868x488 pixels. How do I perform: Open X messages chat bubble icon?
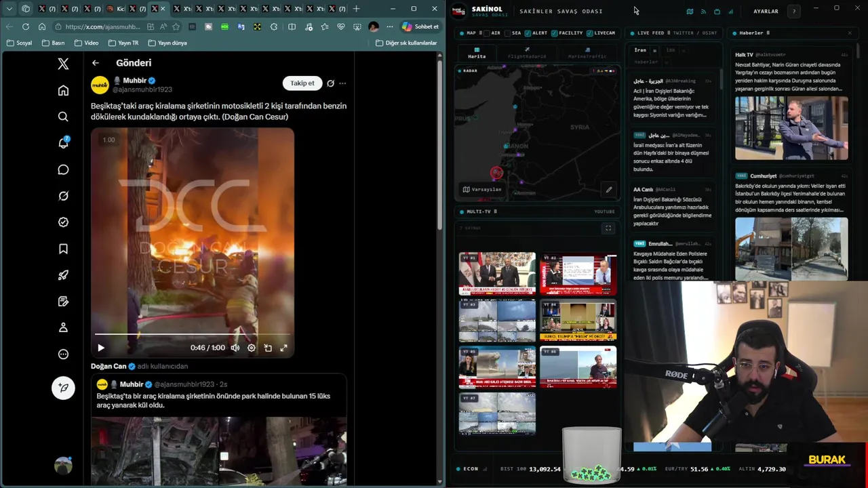63,169
